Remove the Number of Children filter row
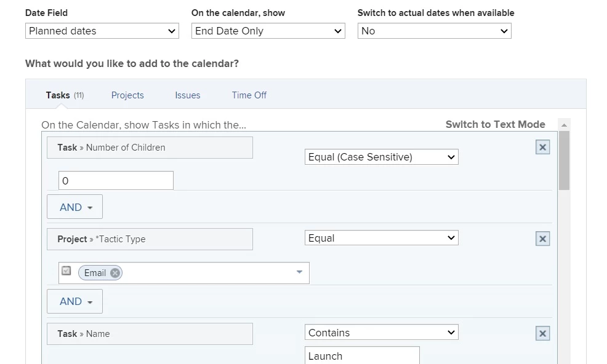The height and width of the screenshot is (364, 607). pos(542,148)
